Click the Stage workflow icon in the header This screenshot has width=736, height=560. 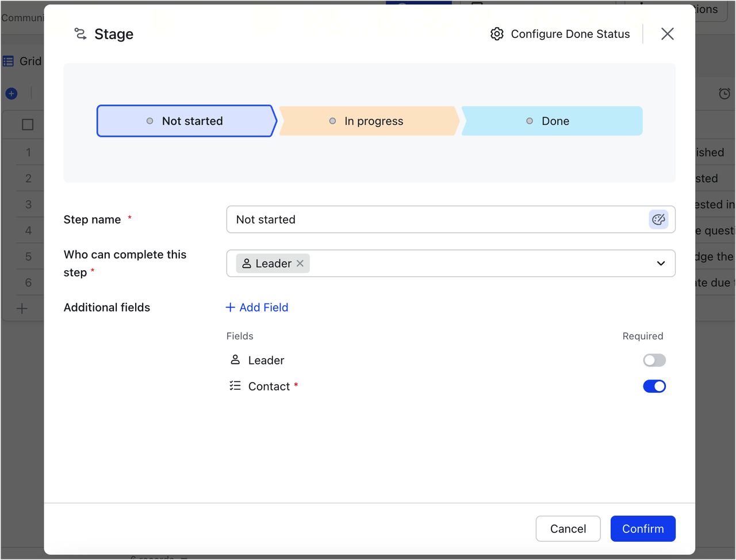(80, 34)
